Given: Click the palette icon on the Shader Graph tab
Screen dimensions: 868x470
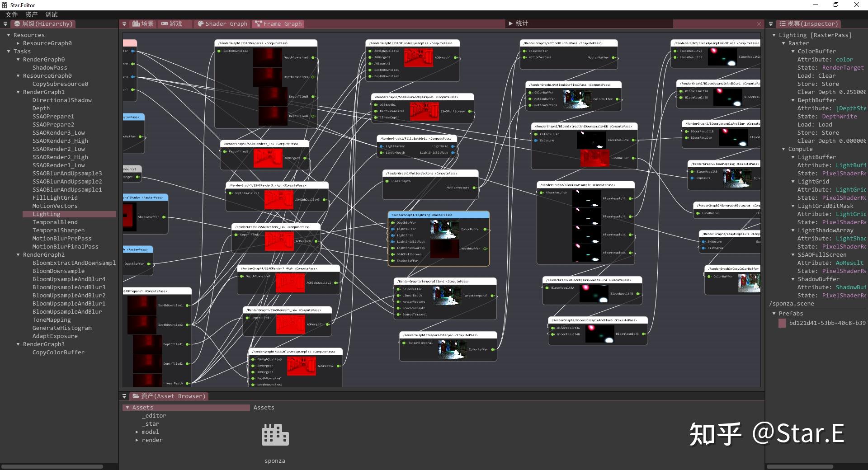Looking at the screenshot, I should pyautogui.click(x=200, y=23).
